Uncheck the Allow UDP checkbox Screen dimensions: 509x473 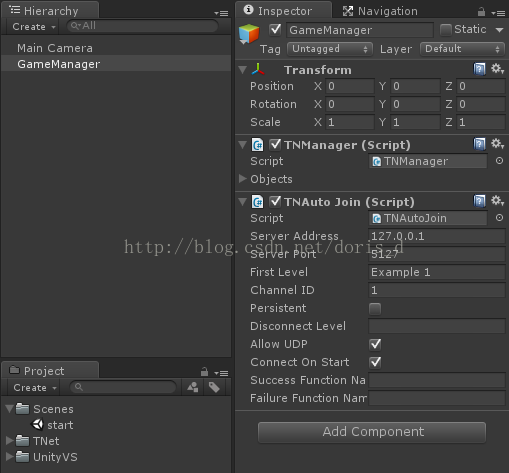click(x=375, y=344)
